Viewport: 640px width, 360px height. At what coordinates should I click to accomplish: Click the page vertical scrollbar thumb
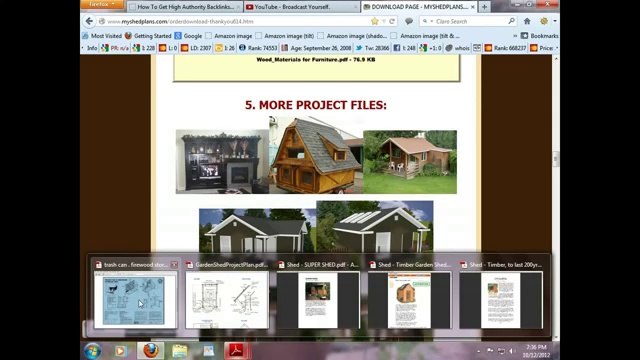point(556,159)
